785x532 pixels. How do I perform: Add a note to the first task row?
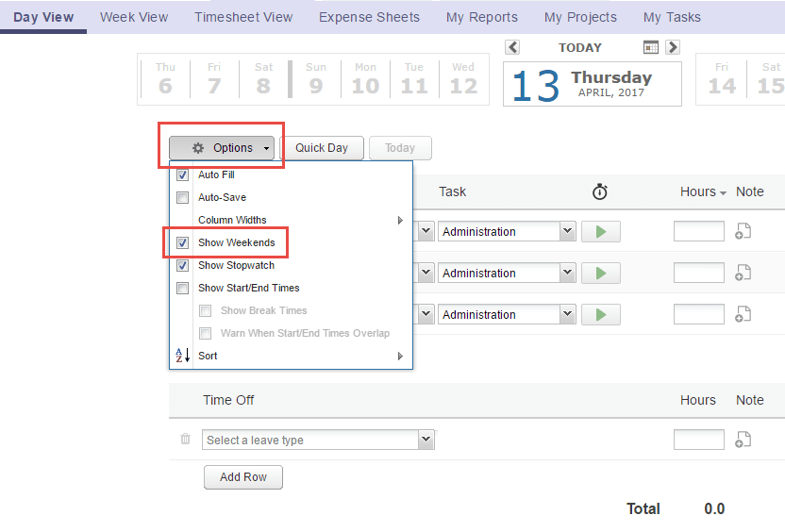tap(743, 232)
